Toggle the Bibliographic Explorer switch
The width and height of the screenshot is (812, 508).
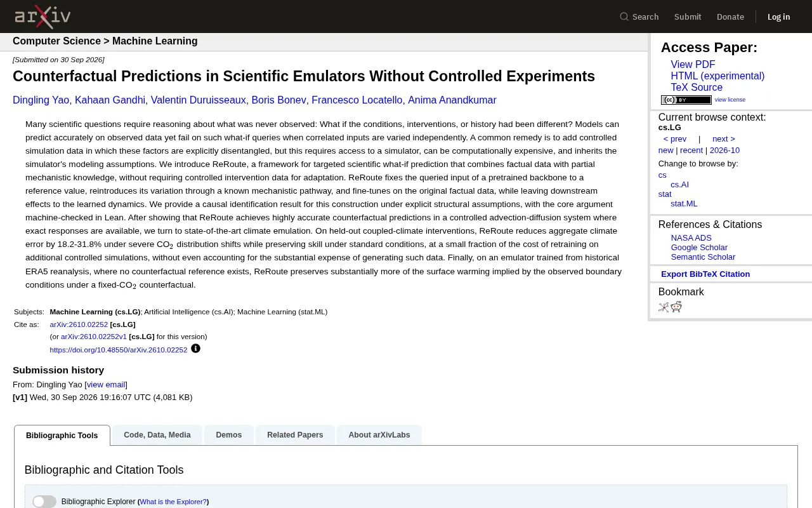pos(44,502)
